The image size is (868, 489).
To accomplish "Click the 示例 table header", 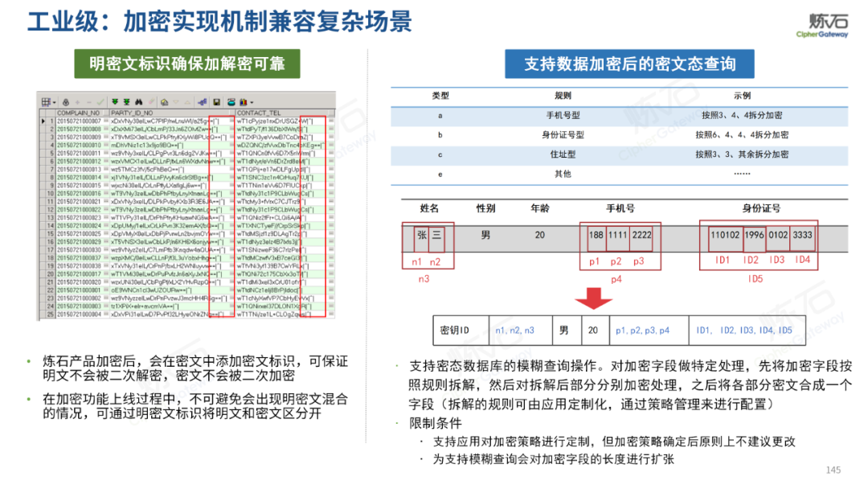I will [743, 96].
